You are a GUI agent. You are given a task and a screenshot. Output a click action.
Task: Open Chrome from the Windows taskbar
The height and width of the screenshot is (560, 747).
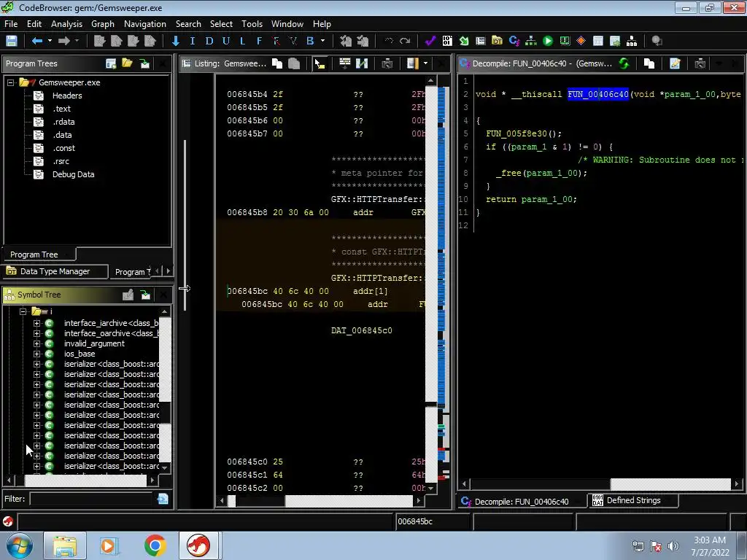[x=155, y=545]
